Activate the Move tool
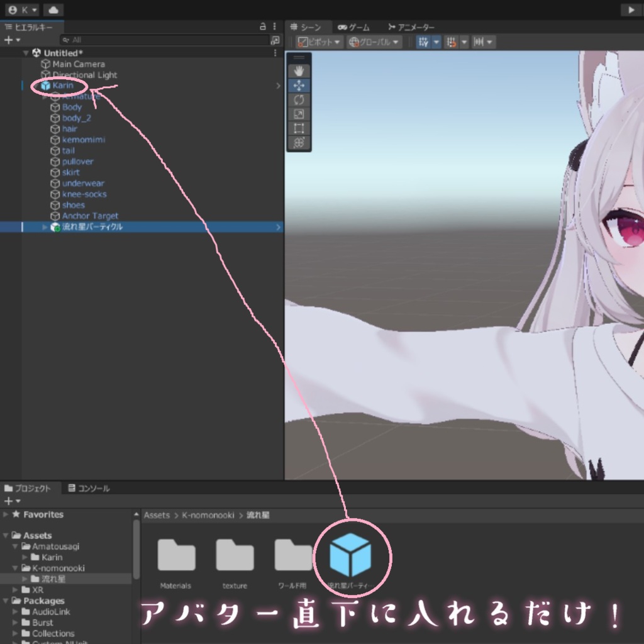 point(299,85)
